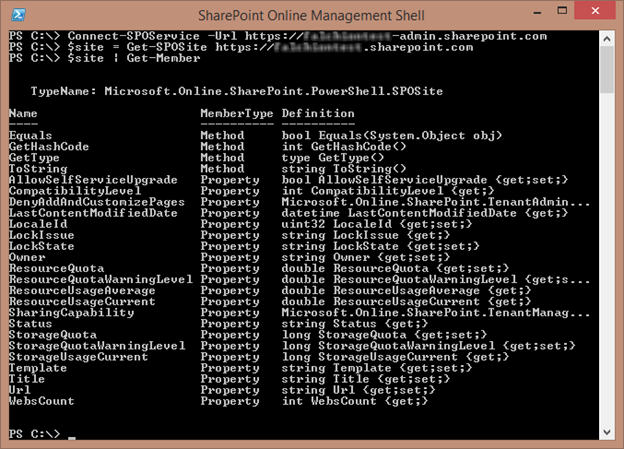Click definition 'long StorageQuota {get;set;}'

click(384, 335)
